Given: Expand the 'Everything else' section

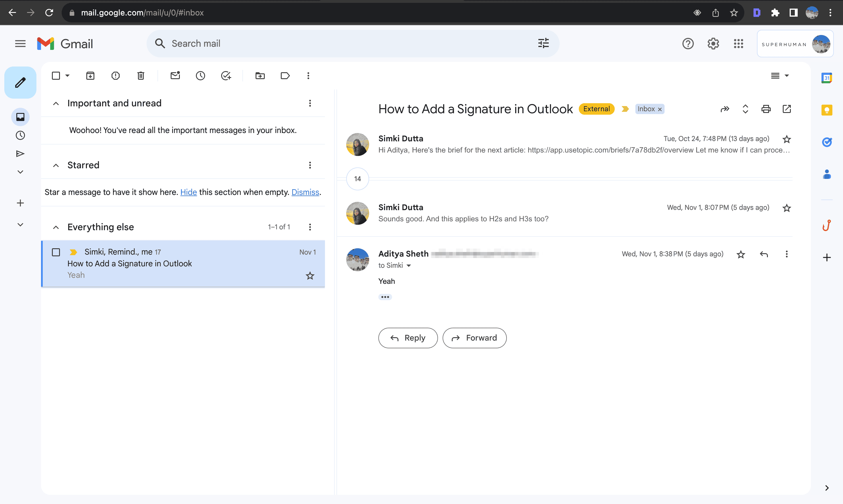Looking at the screenshot, I should (x=56, y=227).
